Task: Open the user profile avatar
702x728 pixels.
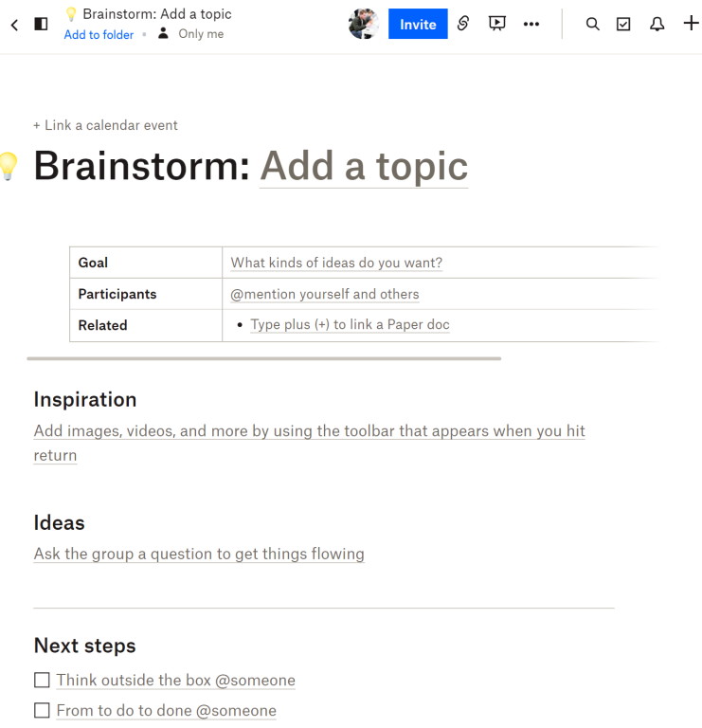Action: 363,24
